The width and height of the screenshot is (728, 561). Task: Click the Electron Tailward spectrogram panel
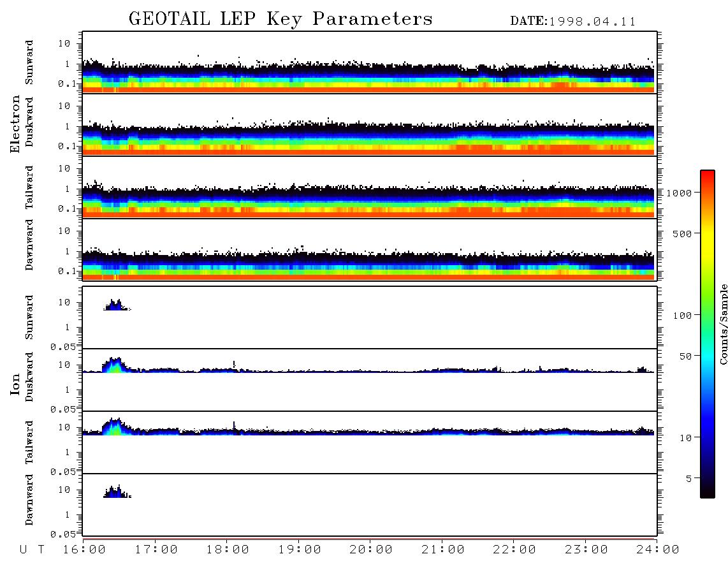click(x=370, y=187)
